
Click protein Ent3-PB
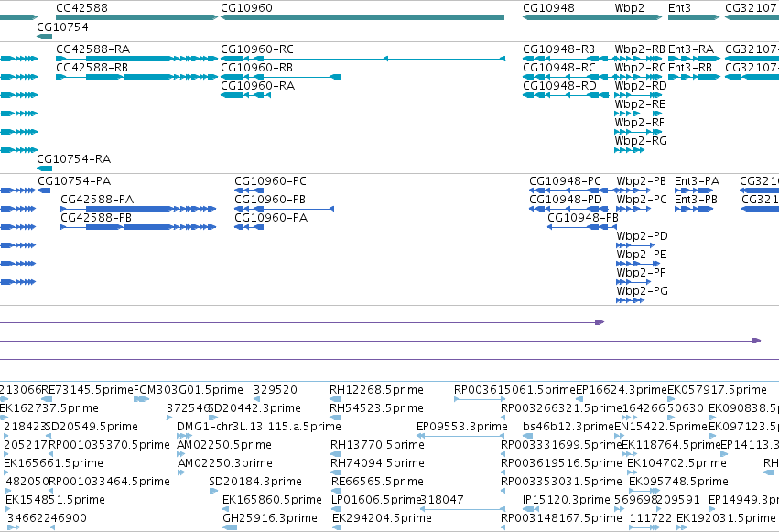tap(694, 209)
